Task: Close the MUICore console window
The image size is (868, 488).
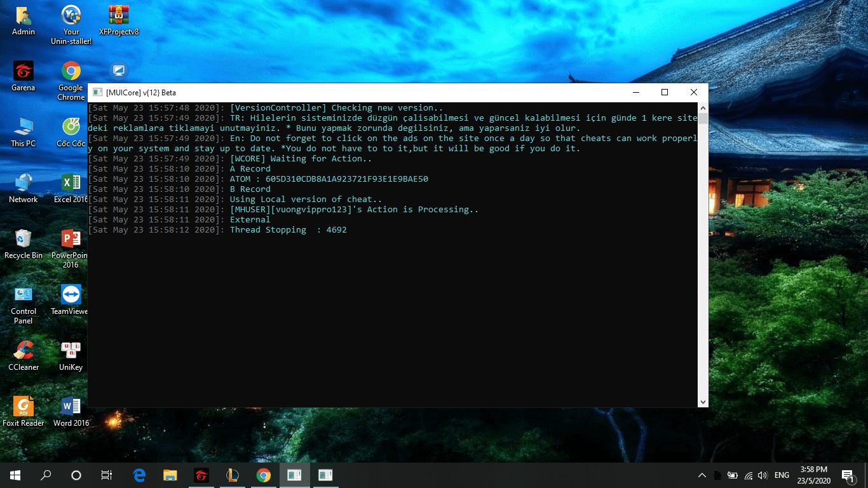Action: pyautogui.click(x=694, y=92)
